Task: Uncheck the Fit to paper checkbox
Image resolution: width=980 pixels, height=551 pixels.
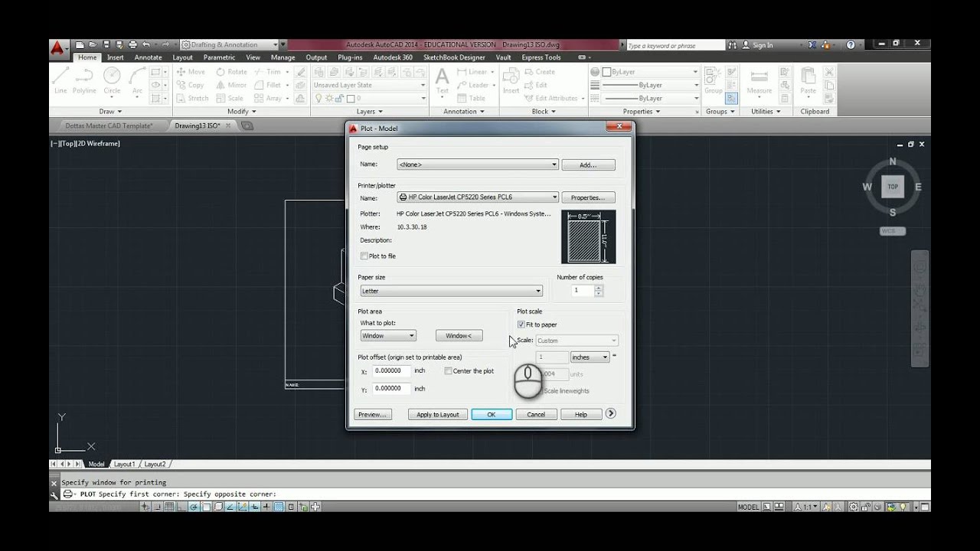Action: [x=521, y=324]
